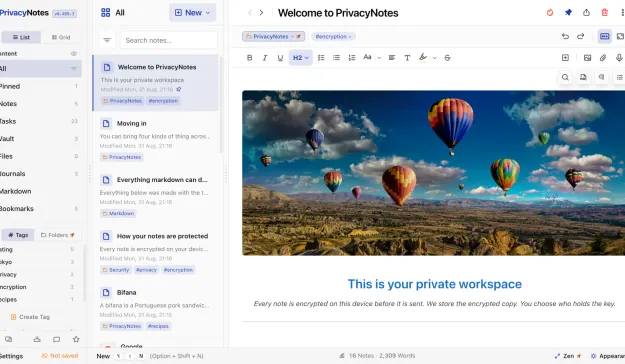625x364 pixels.
Task: Toggle italic formatting
Action: tap(265, 58)
